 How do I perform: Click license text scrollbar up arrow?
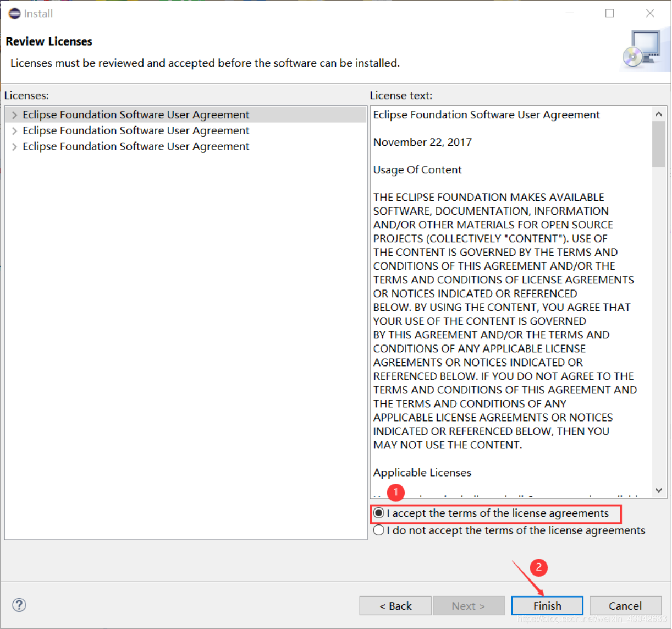659,114
